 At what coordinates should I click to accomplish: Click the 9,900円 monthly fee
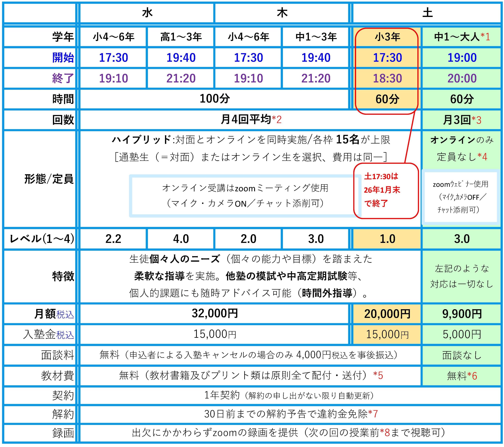[462, 314]
